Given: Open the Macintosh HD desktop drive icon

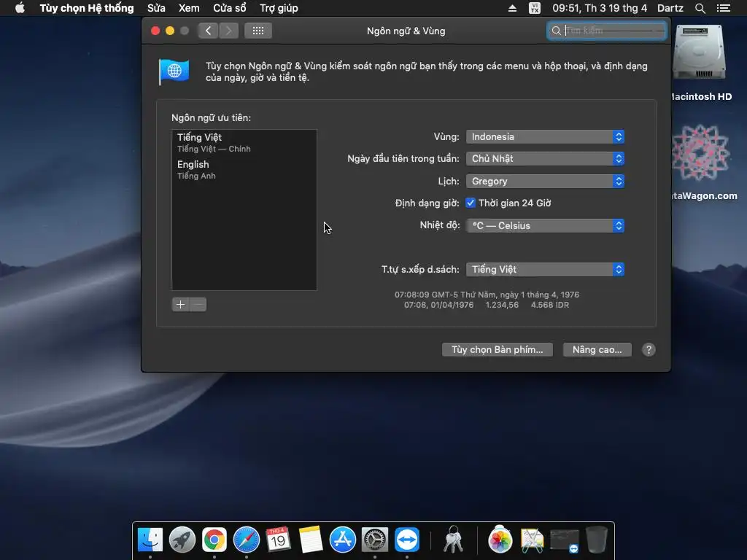Looking at the screenshot, I should click(x=699, y=52).
